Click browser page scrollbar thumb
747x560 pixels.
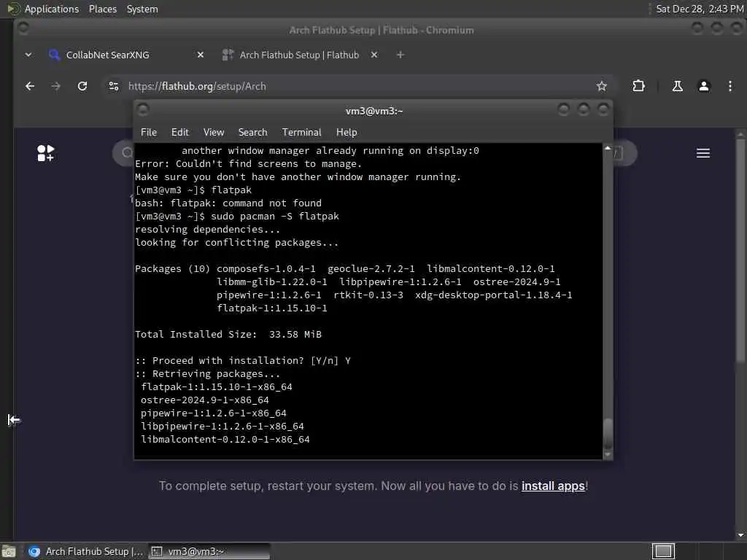point(740,250)
